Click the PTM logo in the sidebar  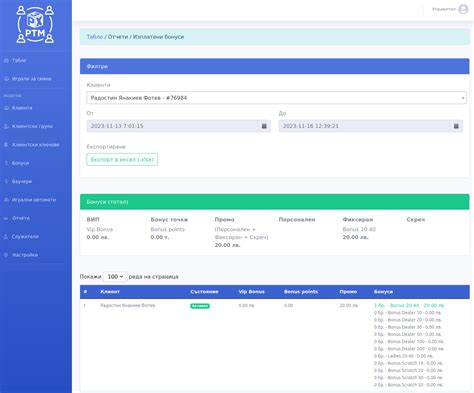(35, 24)
